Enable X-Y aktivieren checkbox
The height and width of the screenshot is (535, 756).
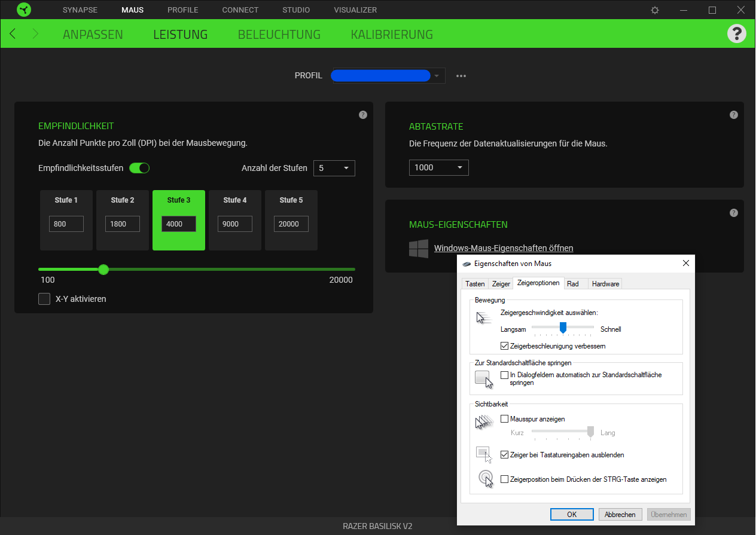pos(44,299)
